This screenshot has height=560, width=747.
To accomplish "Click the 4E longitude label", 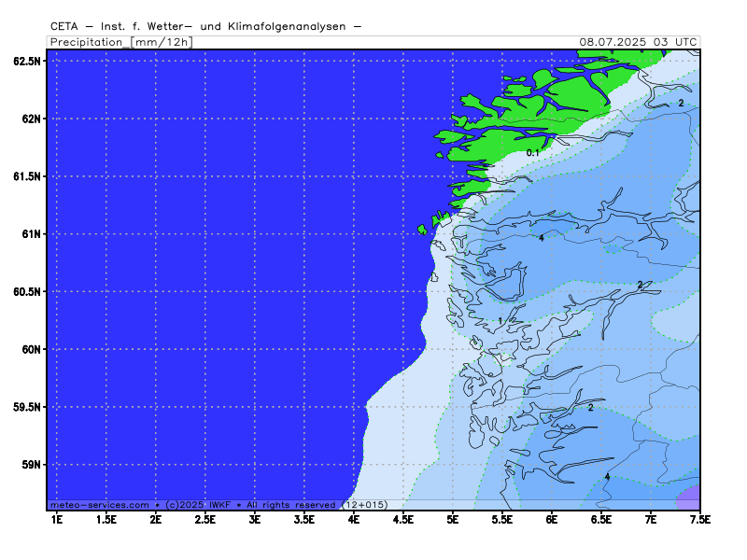I will 354,520.
